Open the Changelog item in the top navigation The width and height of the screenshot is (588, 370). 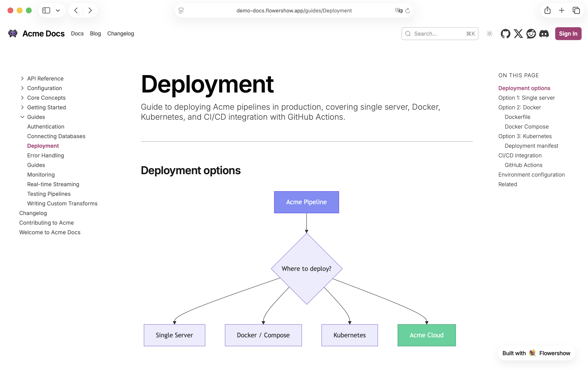pos(121,33)
